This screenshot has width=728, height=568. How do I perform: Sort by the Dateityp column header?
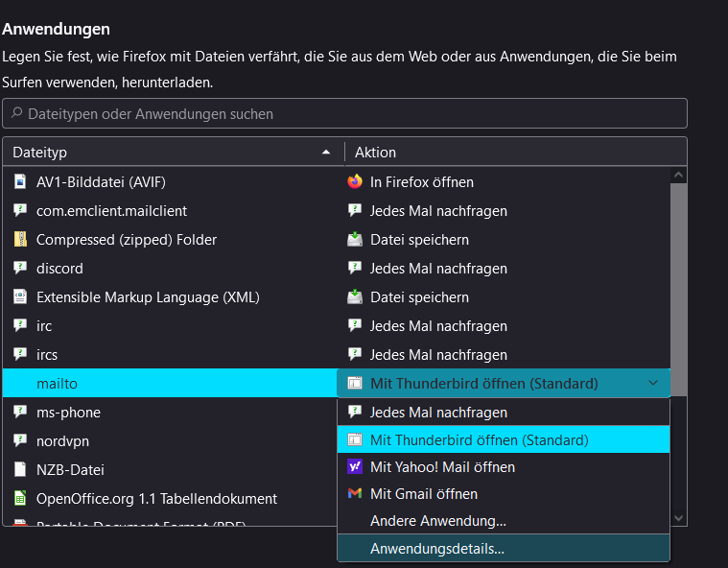point(174,153)
